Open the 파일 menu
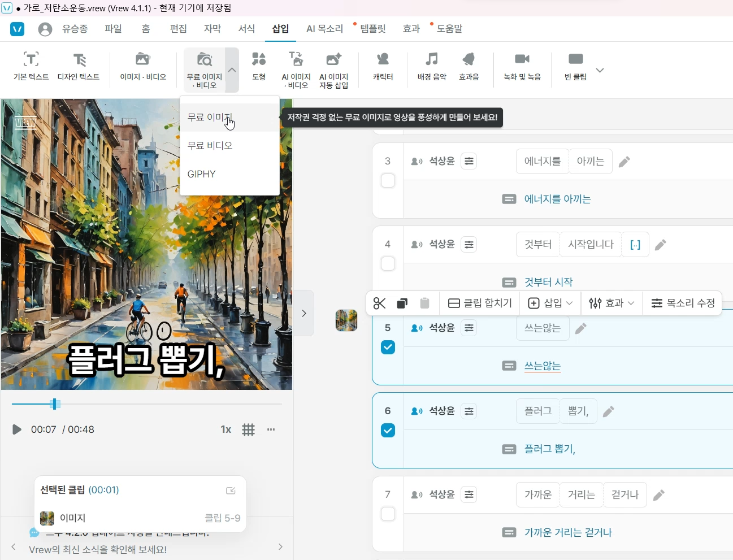733x560 pixels. (x=114, y=29)
